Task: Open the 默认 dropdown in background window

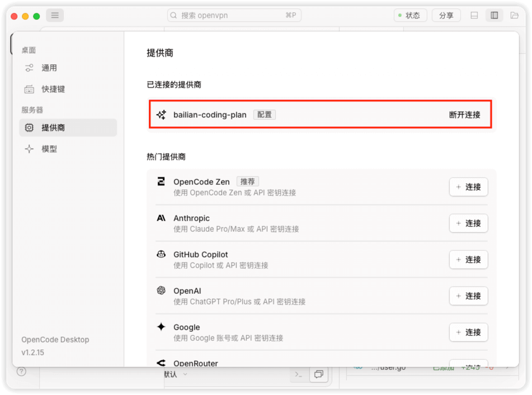Action: (176, 374)
